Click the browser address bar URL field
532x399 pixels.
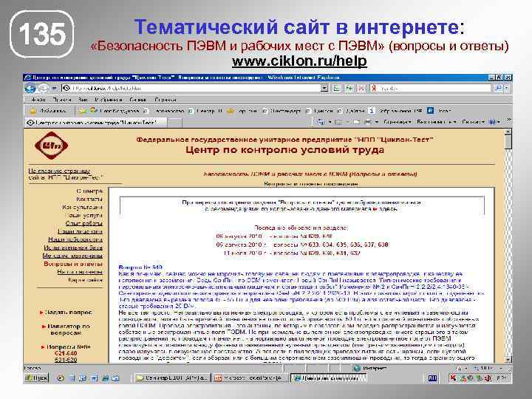click(x=191, y=88)
